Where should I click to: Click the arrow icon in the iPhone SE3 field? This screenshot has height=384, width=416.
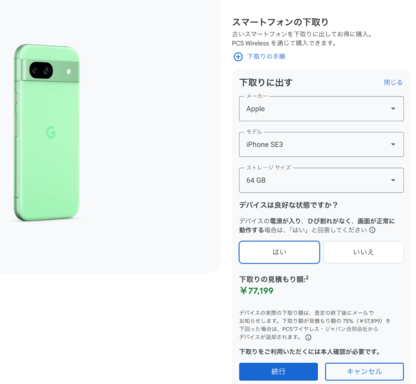pyautogui.click(x=393, y=144)
